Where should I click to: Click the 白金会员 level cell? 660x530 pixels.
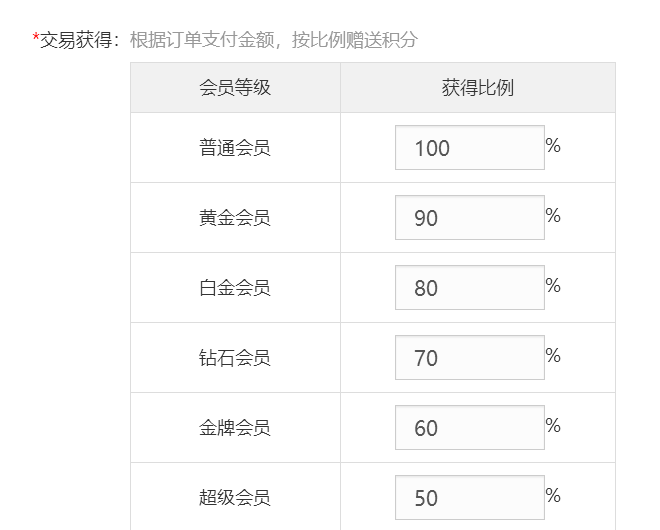click(235, 288)
